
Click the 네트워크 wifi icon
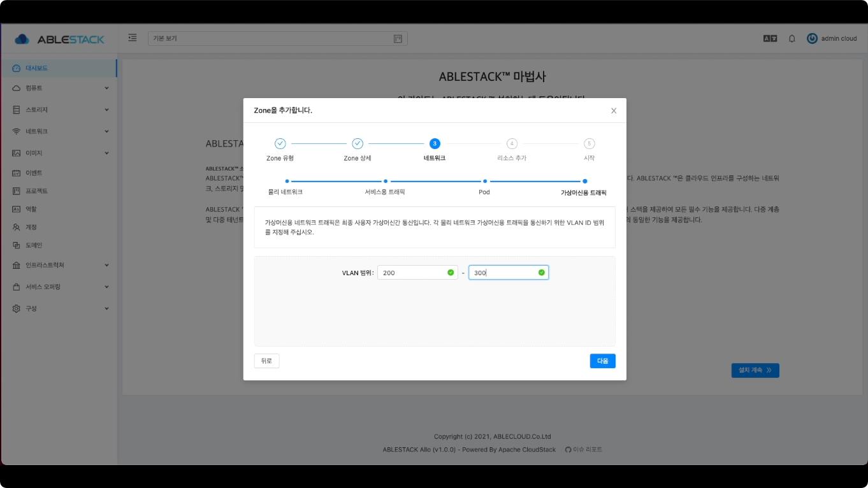pyautogui.click(x=17, y=131)
